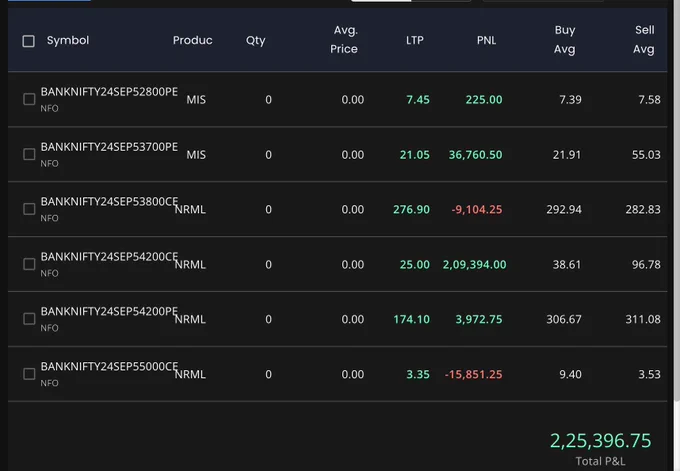Click the PNL value 3,972.75

479,319
